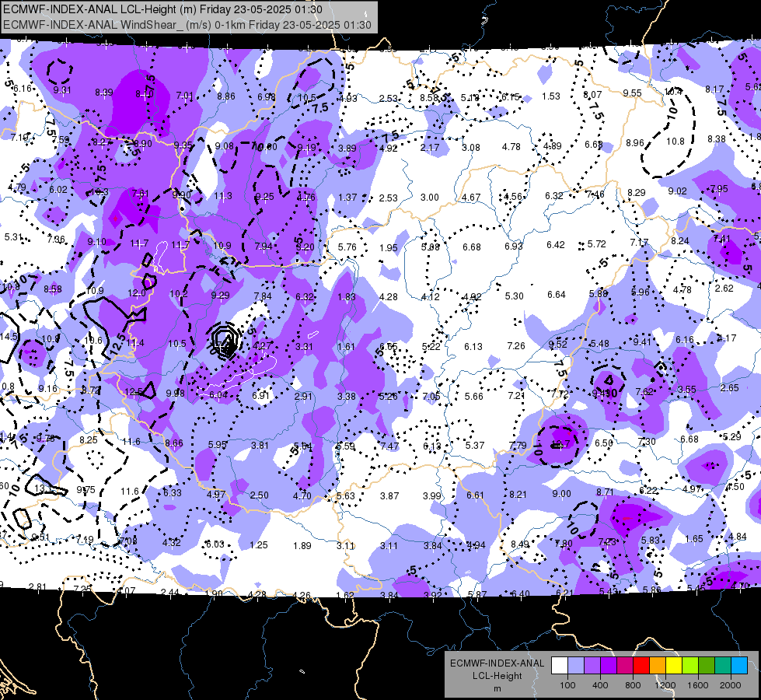Click the shear value '7.72'
This screenshot has height=700, width=761.
tap(559, 394)
